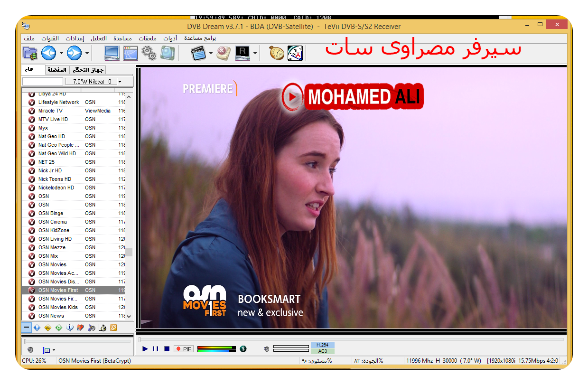Open the list view dropdown in bottom left
This screenshot has height=385, width=588.
coord(48,350)
